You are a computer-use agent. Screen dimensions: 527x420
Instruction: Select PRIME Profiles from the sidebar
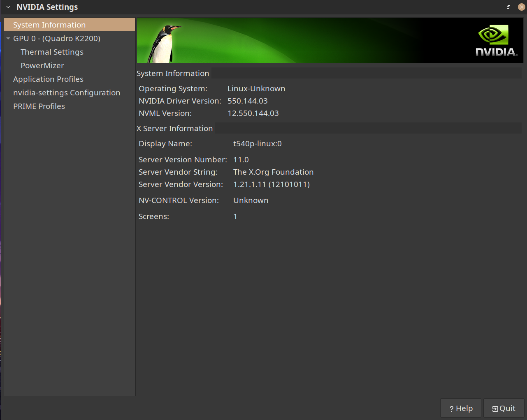tap(39, 106)
